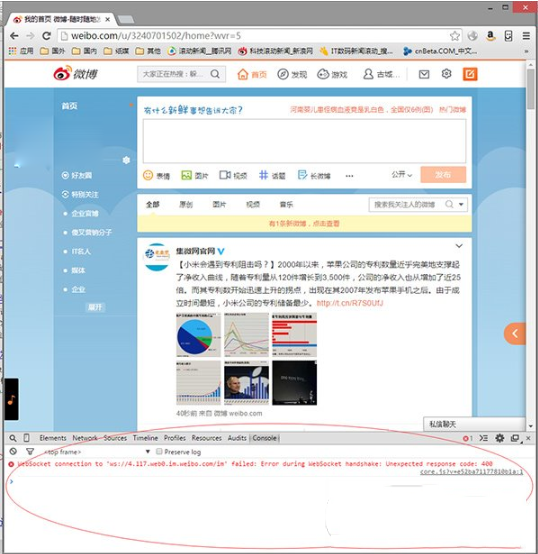Switch to the Audits tab
538x554 pixels.
coord(237,438)
